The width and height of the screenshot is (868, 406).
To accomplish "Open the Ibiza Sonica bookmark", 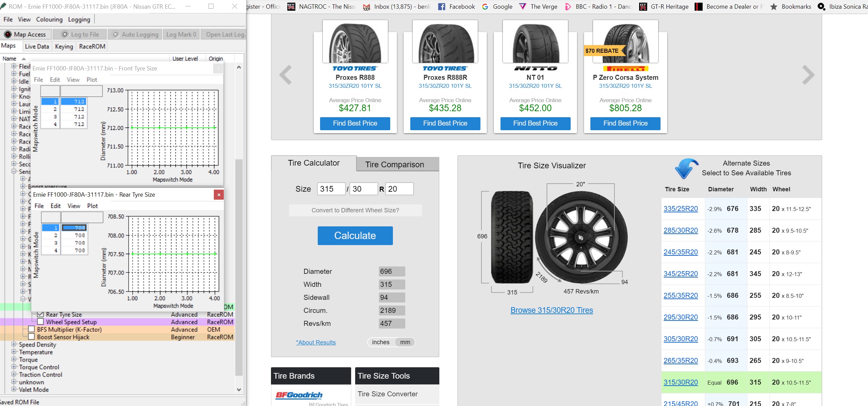I will click(x=842, y=6).
